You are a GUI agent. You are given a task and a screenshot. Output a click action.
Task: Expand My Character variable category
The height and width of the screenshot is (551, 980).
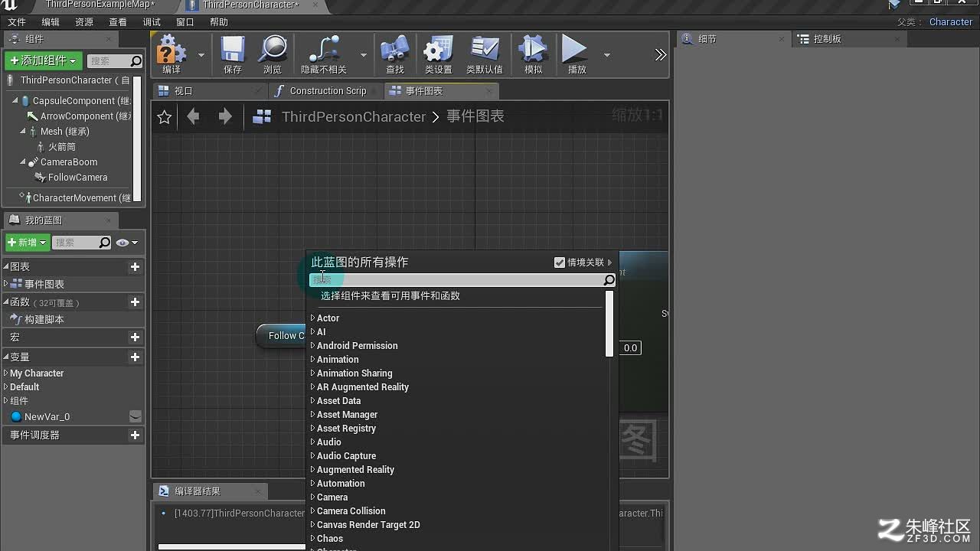click(x=6, y=373)
